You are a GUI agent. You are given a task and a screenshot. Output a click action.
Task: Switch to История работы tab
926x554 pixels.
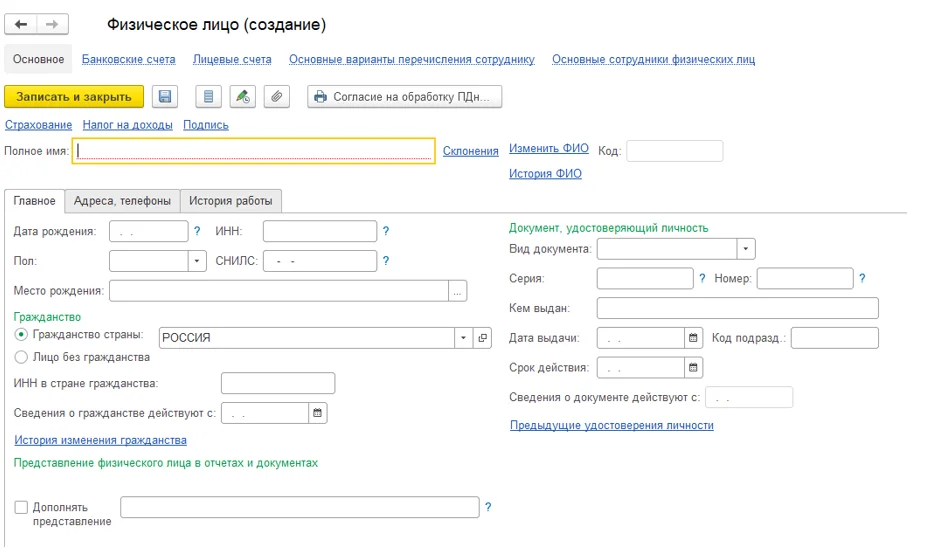point(231,201)
